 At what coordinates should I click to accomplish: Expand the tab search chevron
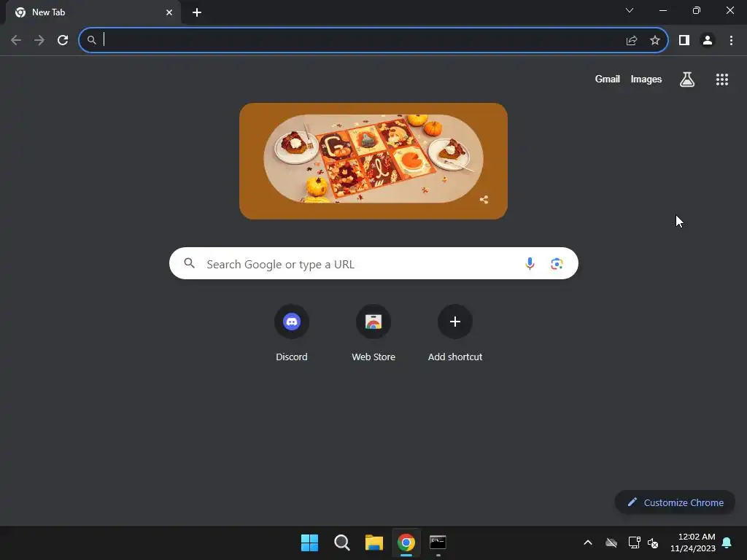pyautogui.click(x=630, y=10)
